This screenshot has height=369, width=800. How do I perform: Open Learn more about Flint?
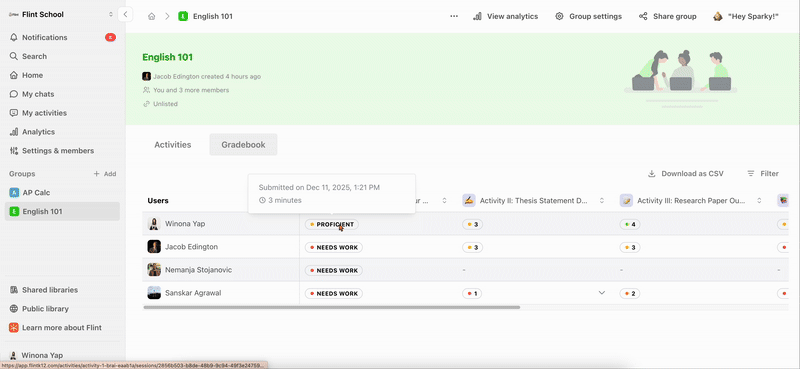click(62, 328)
